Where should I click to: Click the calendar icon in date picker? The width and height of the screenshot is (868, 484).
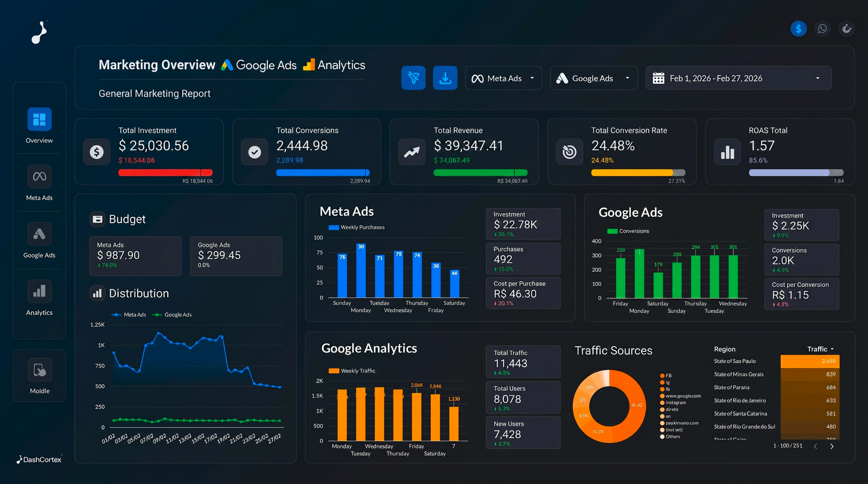point(659,78)
